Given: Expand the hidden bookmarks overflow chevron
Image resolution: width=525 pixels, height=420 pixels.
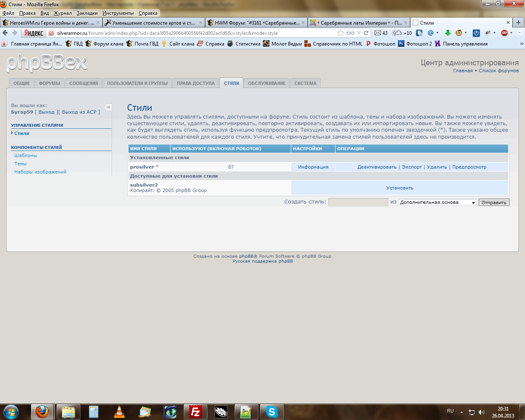Looking at the screenshot, I should 522,43.
